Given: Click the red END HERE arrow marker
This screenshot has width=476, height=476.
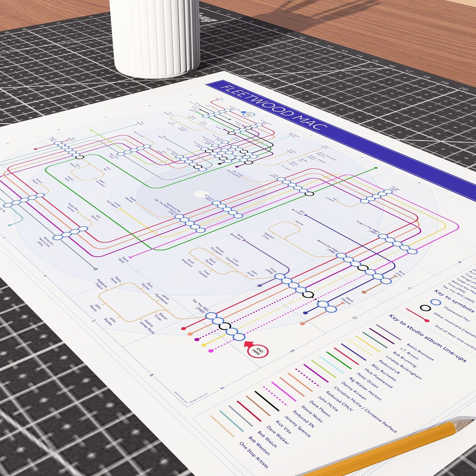Looking at the screenshot, I should pyautogui.click(x=257, y=350).
